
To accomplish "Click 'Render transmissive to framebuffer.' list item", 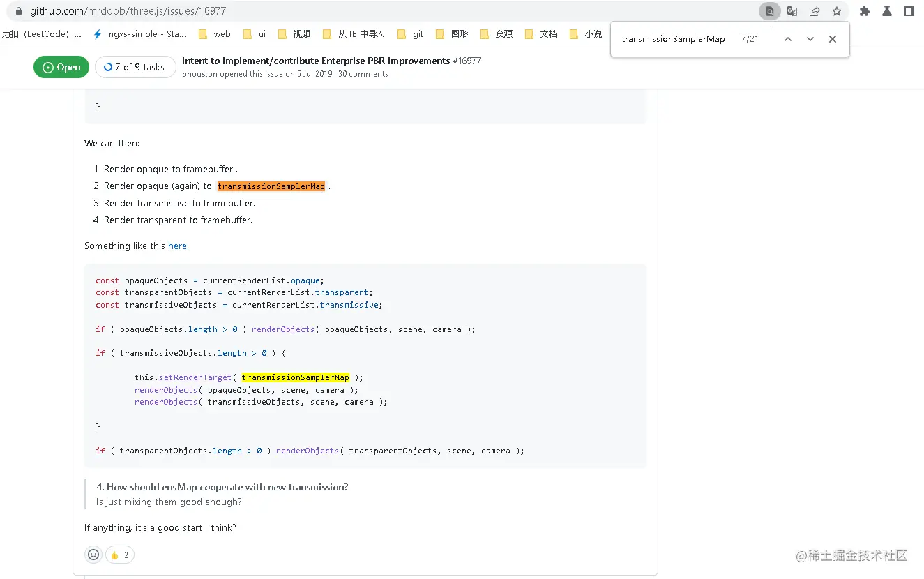I will point(179,203).
